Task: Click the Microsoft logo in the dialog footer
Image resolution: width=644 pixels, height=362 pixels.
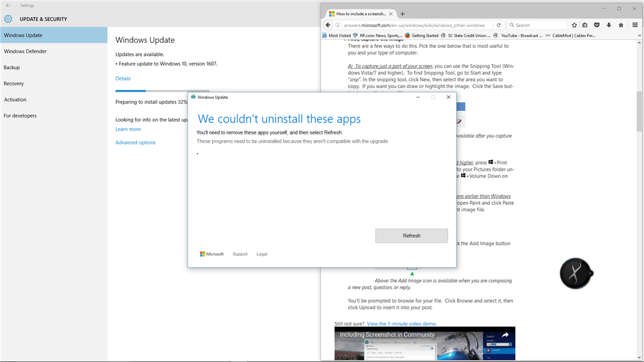Action: [x=211, y=254]
